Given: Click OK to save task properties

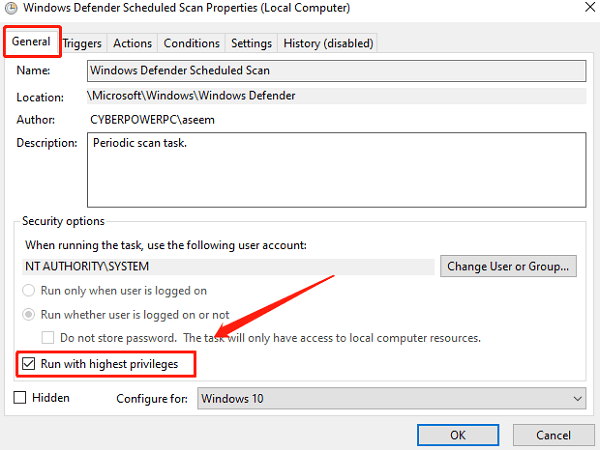Looking at the screenshot, I should point(458,435).
